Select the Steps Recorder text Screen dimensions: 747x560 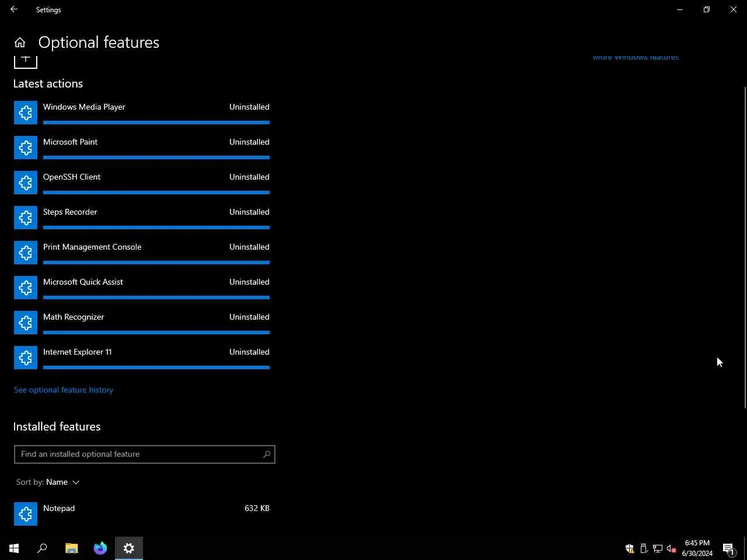(70, 212)
